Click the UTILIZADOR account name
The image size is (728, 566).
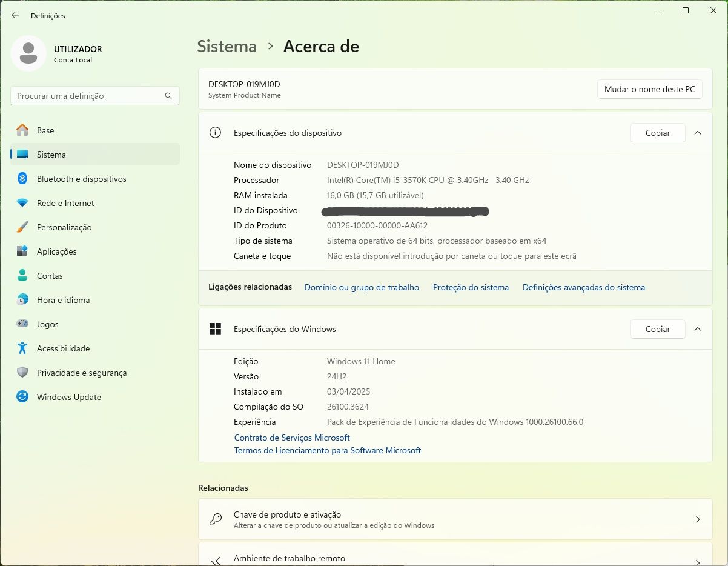pyautogui.click(x=78, y=49)
